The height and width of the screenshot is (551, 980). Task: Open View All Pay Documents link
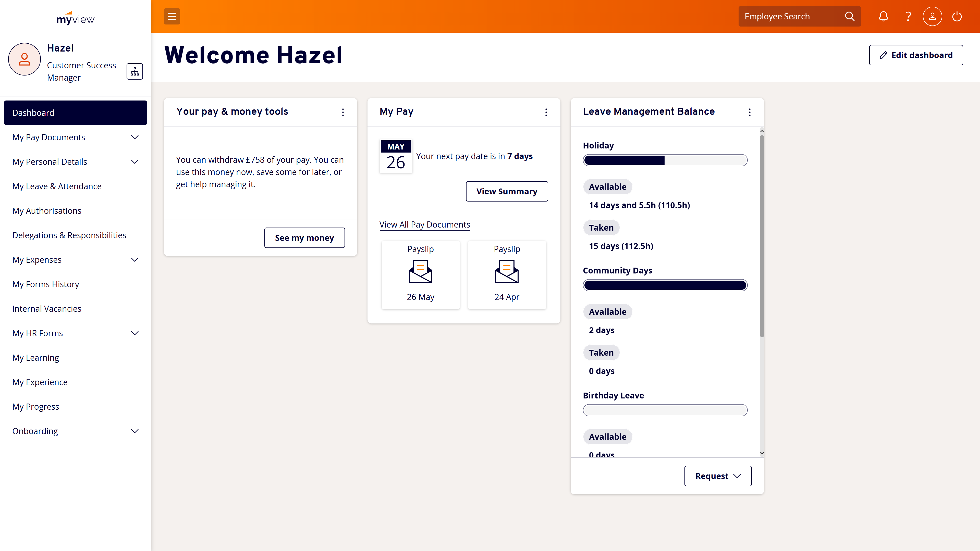pyautogui.click(x=425, y=224)
